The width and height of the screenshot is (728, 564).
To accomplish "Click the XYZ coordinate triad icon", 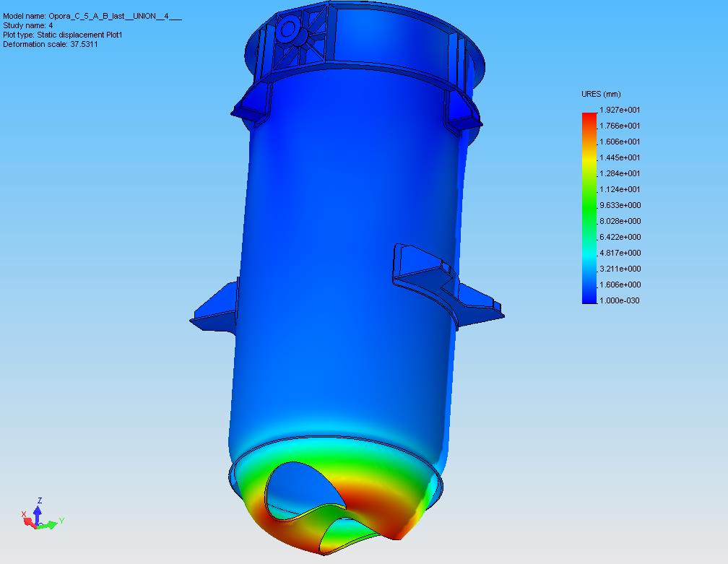I will (x=42, y=514).
